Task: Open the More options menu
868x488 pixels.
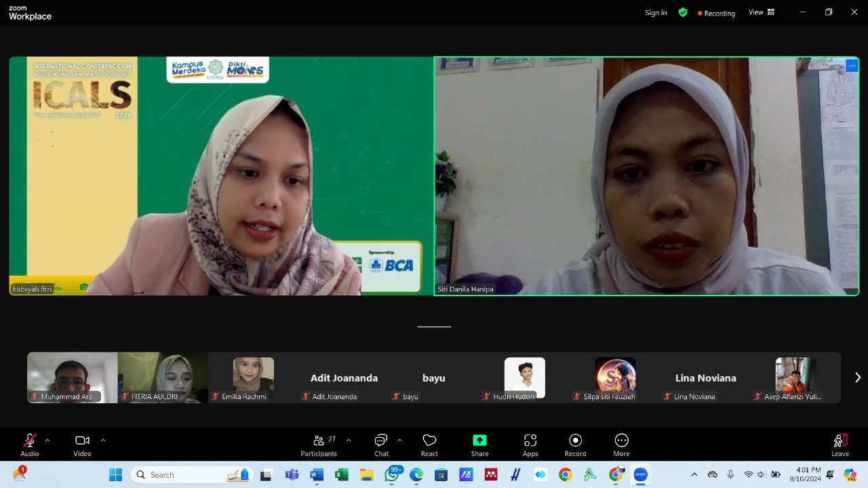Action: click(x=621, y=445)
